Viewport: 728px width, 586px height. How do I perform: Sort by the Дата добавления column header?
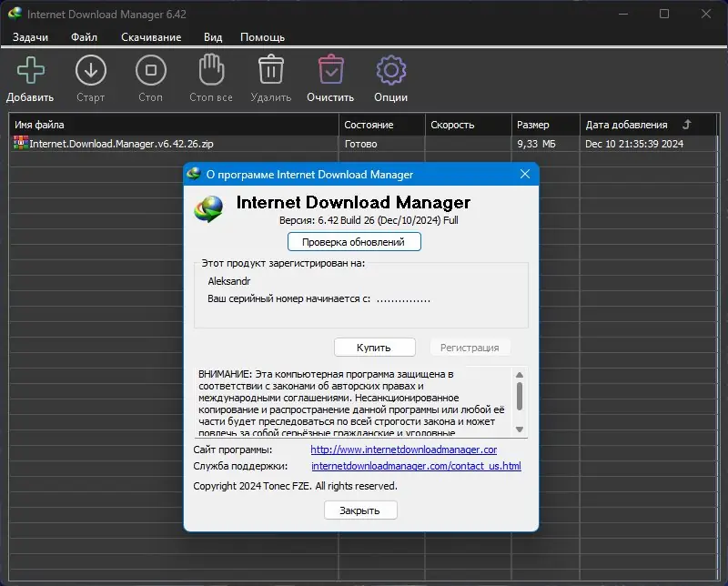[x=626, y=125]
